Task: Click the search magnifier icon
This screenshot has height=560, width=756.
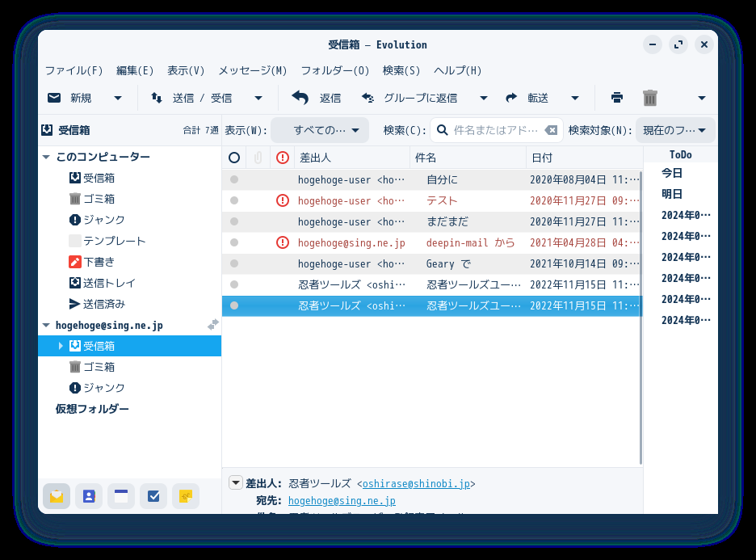Action: (442, 130)
